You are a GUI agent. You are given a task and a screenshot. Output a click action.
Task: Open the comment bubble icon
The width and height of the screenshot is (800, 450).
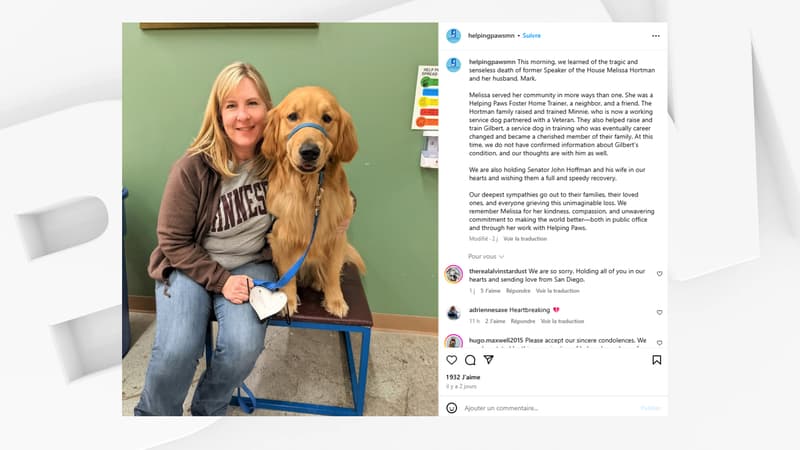(x=470, y=360)
